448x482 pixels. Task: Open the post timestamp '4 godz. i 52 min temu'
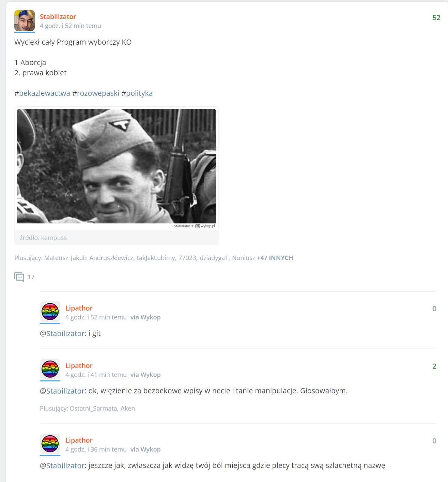click(x=71, y=26)
